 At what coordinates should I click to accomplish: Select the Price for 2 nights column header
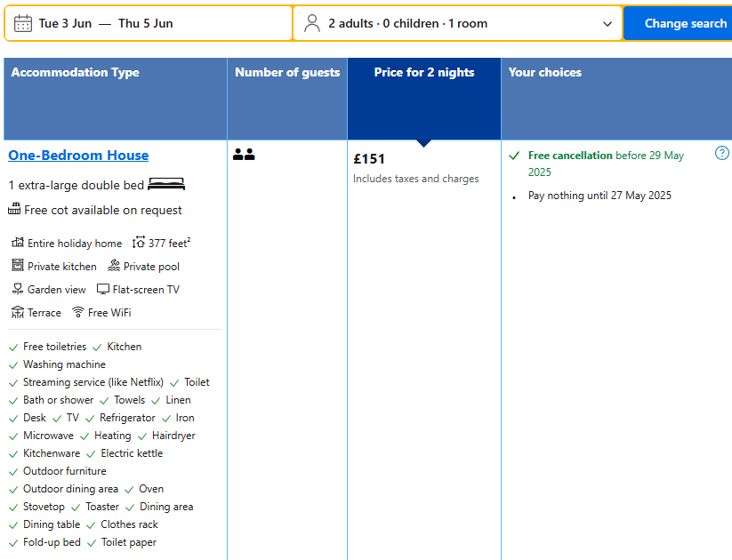[x=424, y=73]
